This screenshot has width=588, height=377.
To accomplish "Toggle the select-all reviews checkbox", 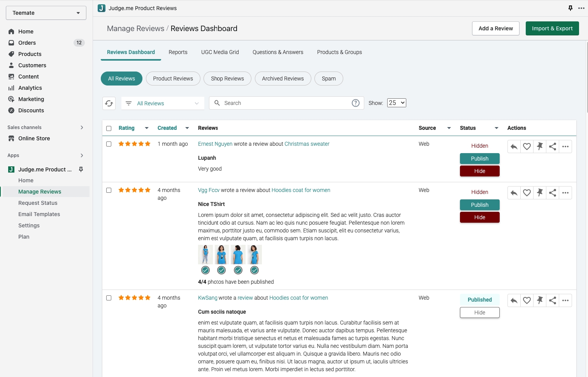I will [109, 128].
